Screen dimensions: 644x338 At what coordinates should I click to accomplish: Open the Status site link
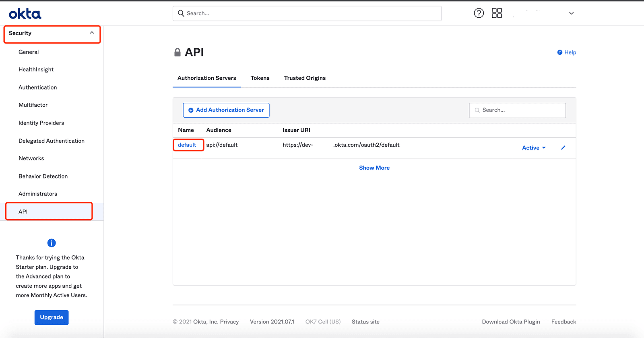(x=365, y=322)
